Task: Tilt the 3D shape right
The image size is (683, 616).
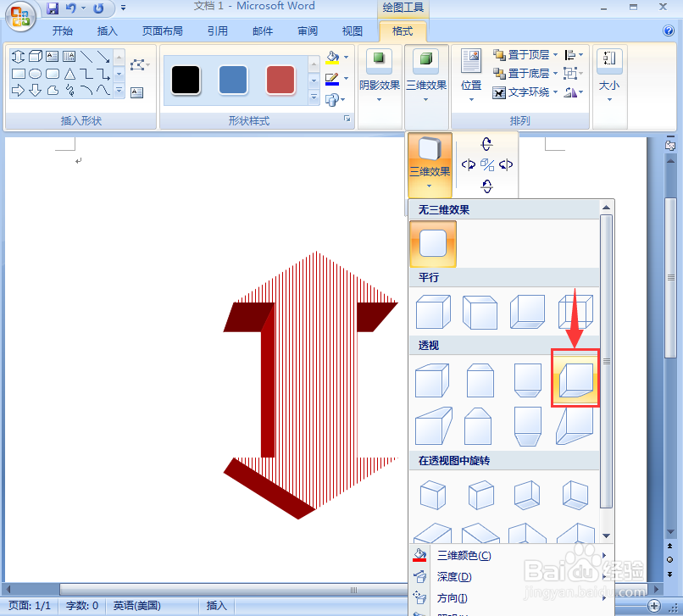Action: [506, 164]
